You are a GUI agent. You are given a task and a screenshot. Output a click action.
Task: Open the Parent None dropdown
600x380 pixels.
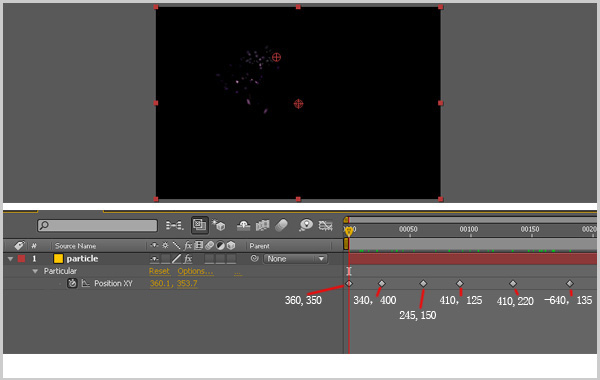tap(295, 259)
